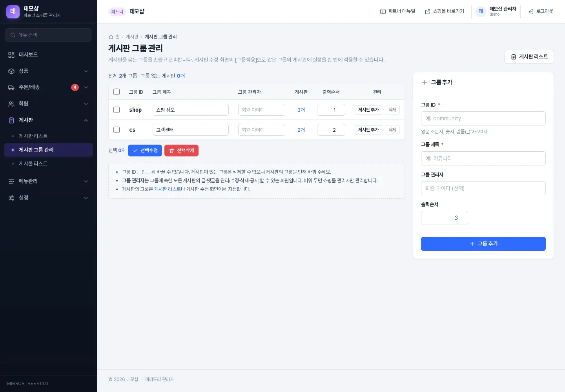The height and width of the screenshot is (392, 565).
Task: Select 게시판 그룹 관리 sidebar item
Action: point(48,150)
